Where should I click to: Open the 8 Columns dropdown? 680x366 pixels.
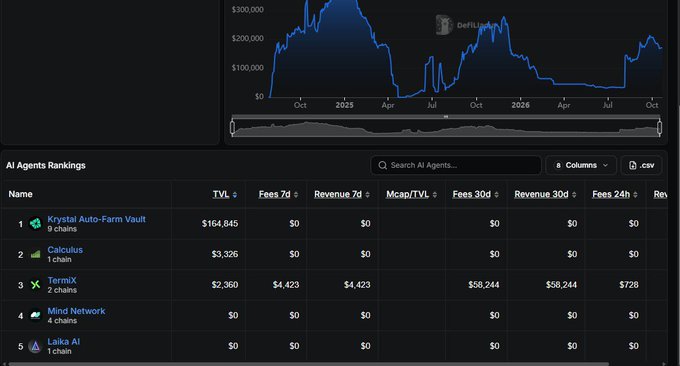point(581,165)
